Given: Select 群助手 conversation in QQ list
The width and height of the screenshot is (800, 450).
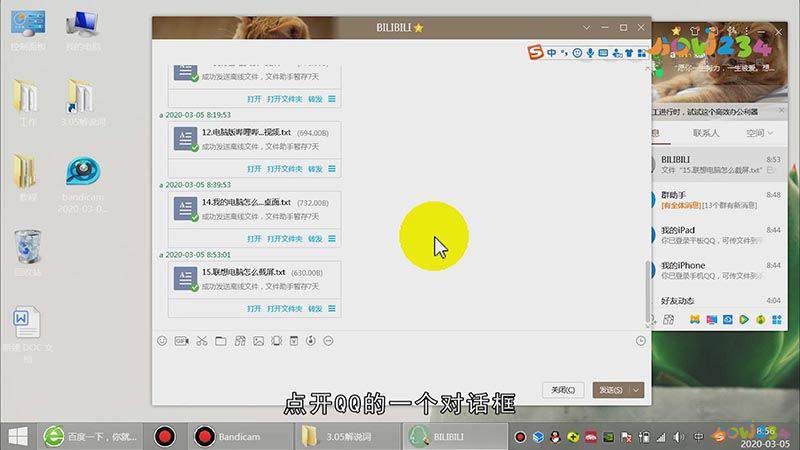Looking at the screenshot, I should tap(719, 199).
